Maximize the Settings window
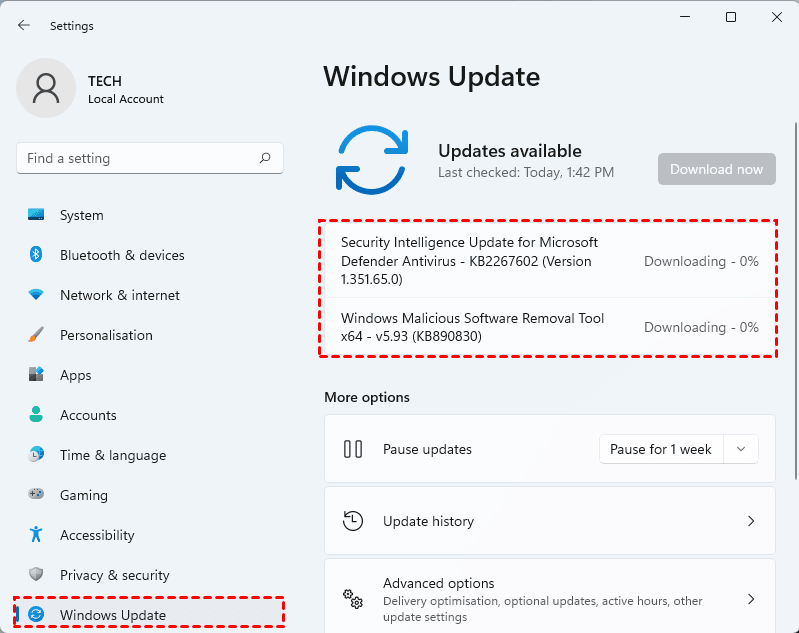 pyautogui.click(x=731, y=17)
